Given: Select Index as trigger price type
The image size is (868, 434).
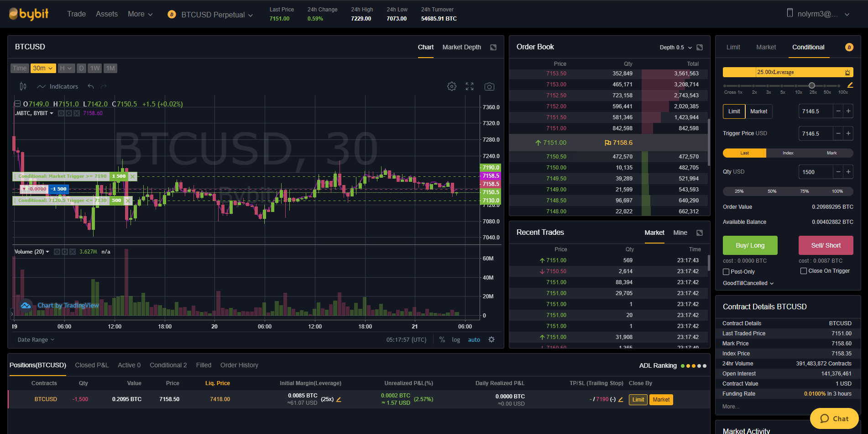Looking at the screenshot, I should (x=788, y=153).
